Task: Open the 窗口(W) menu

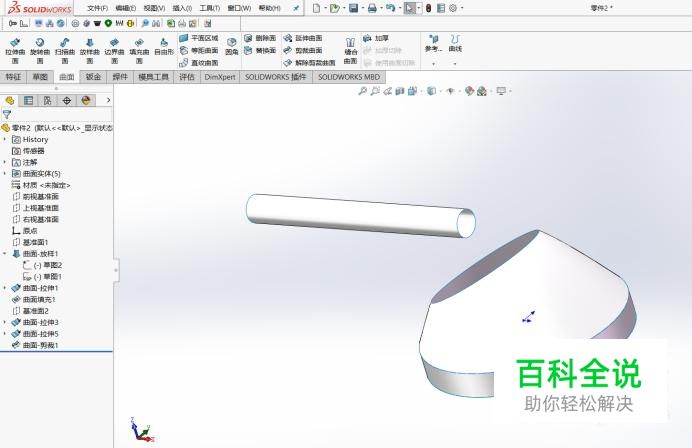Action: click(239, 8)
